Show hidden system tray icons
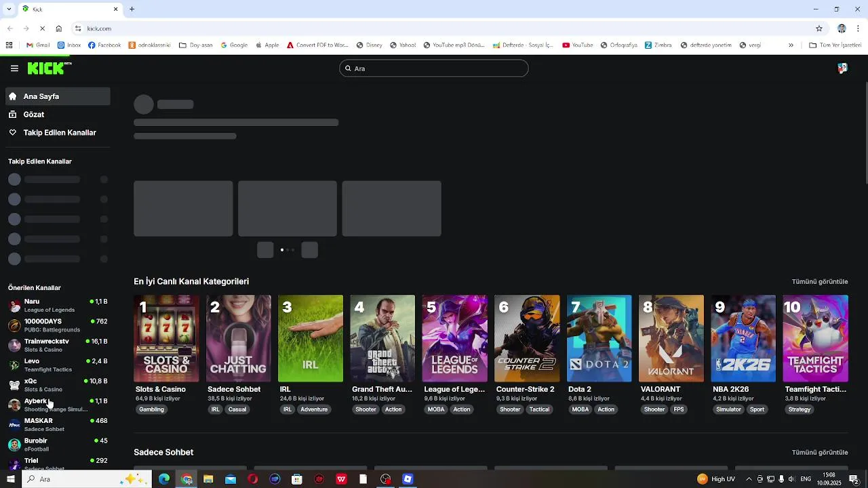Screen dimensions: 868x488 pos(749,479)
